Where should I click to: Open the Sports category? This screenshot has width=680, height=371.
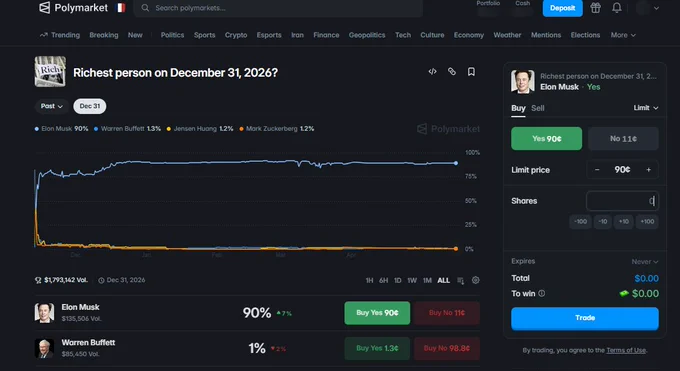tap(205, 35)
